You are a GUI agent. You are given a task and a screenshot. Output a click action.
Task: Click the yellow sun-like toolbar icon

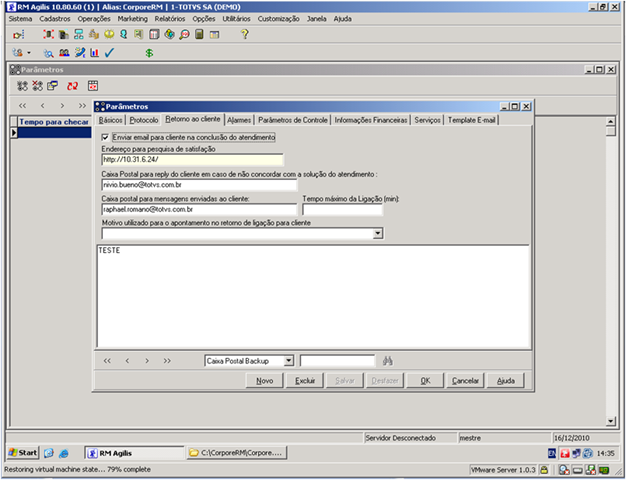click(x=109, y=34)
